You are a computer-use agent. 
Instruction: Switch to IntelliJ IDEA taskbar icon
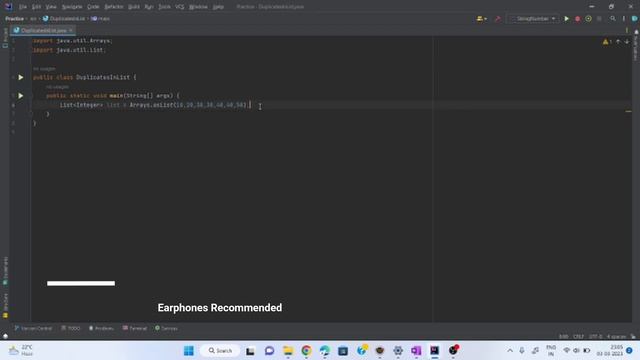[x=435, y=351]
